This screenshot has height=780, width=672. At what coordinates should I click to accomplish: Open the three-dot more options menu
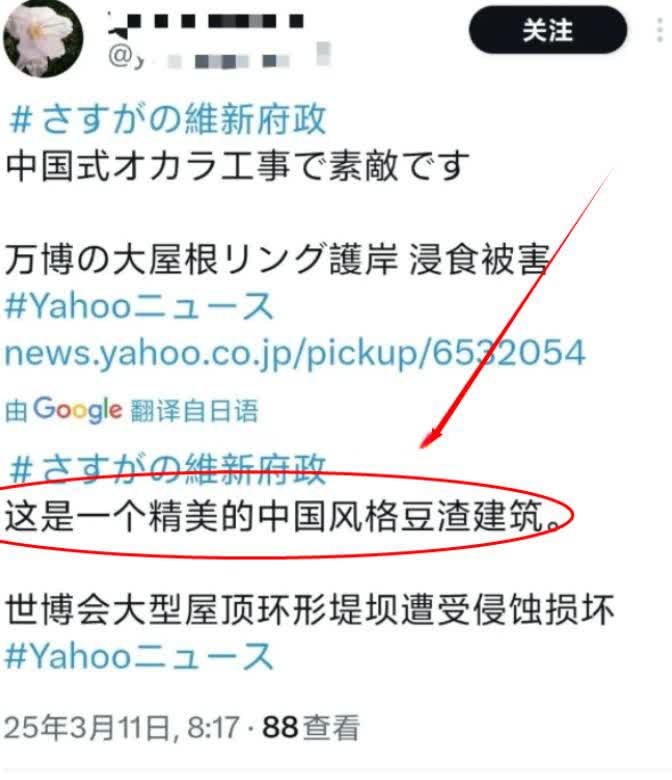click(660, 30)
